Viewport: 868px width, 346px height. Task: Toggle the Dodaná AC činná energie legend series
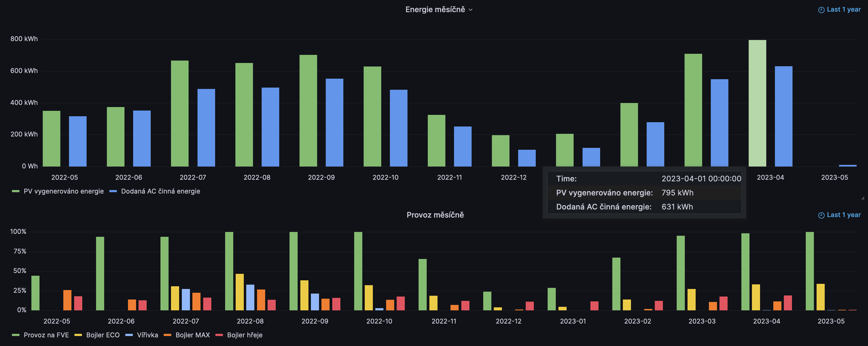pos(160,191)
